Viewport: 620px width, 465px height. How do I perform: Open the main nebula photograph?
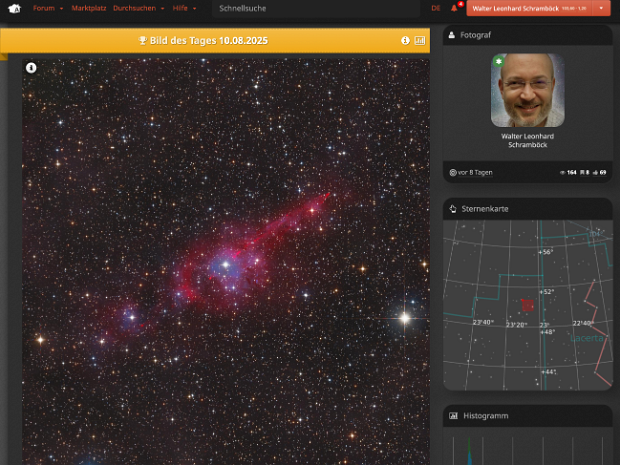click(x=226, y=265)
